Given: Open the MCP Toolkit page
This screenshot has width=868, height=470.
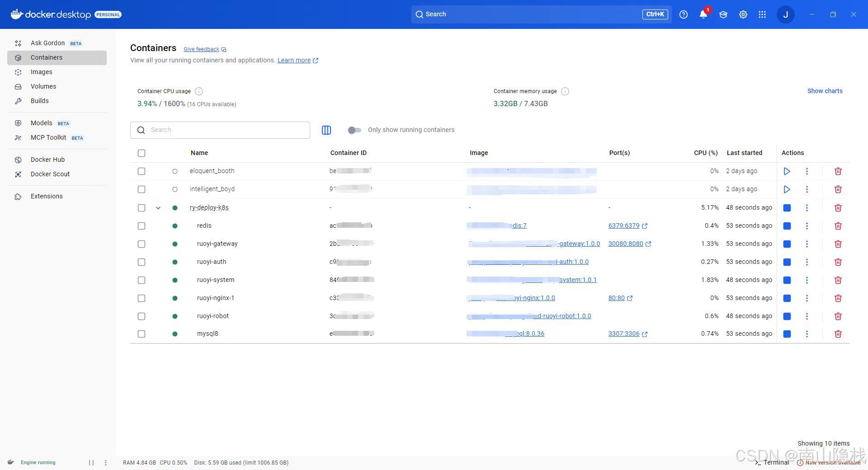Looking at the screenshot, I should pyautogui.click(x=57, y=138).
